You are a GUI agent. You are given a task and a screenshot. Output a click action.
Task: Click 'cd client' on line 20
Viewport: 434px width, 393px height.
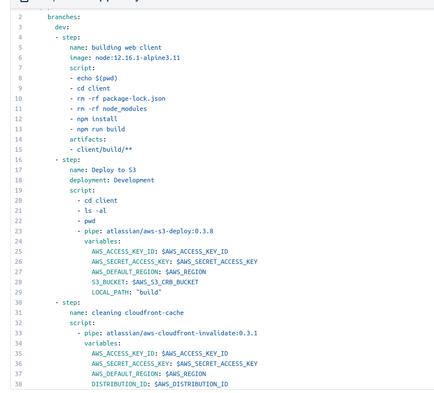(101, 201)
